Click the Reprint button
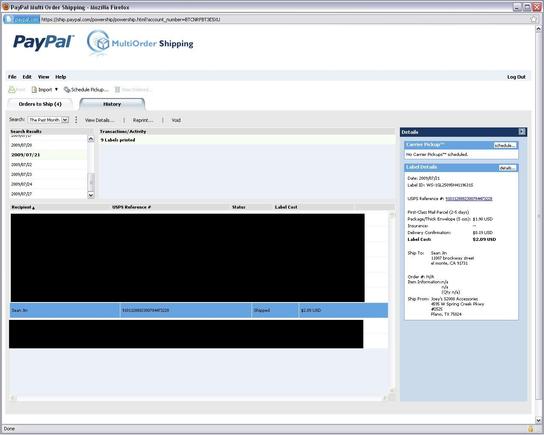544x435 pixels. coord(143,120)
